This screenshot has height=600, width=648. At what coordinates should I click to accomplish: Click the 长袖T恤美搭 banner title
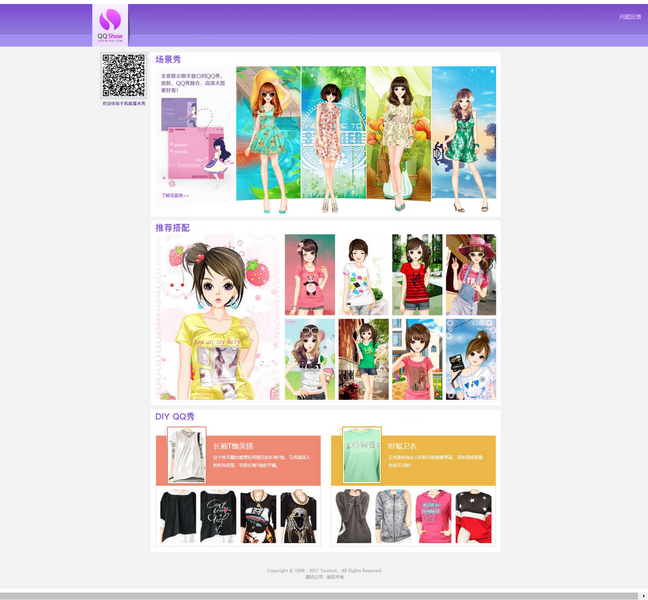[x=234, y=445]
